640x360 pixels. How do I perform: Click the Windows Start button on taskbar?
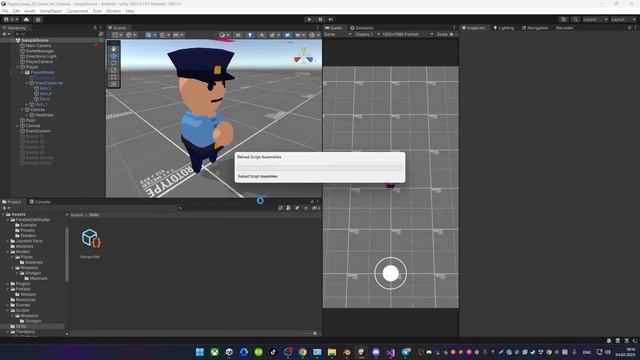click(200, 352)
